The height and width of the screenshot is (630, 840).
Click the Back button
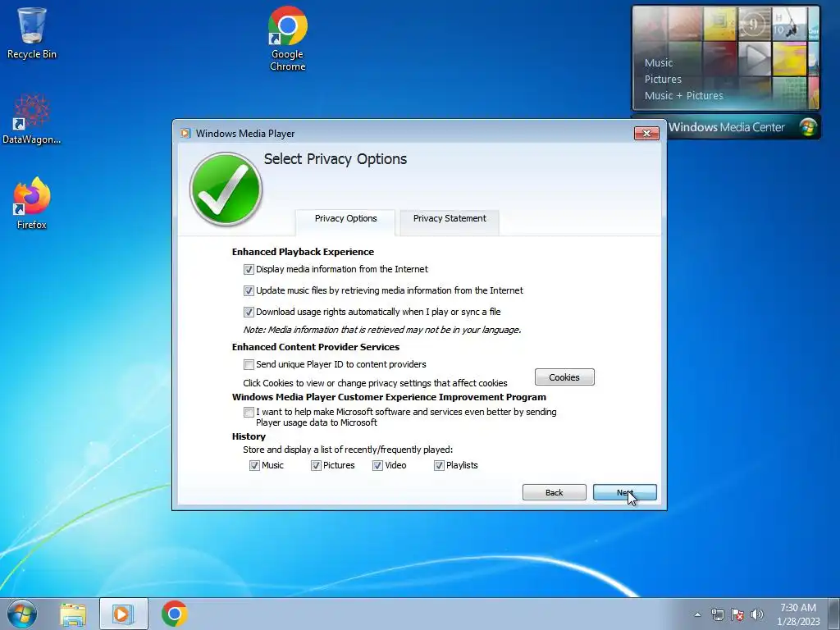tap(554, 492)
